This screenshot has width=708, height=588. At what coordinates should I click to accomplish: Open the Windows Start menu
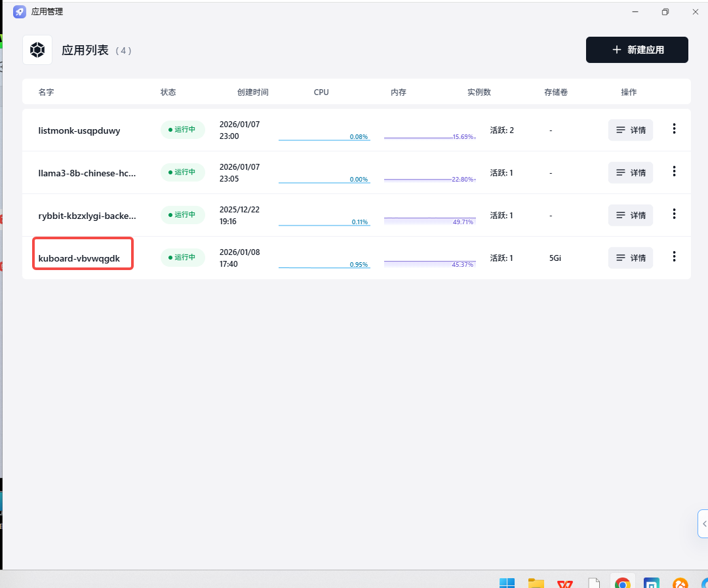tap(507, 583)
